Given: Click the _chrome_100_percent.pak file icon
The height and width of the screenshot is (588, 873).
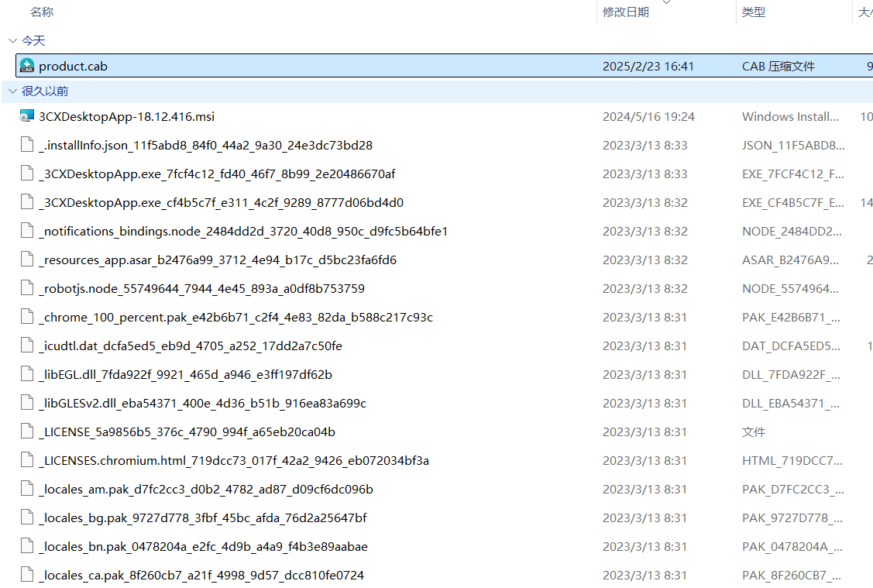Looking at the screenshot, I should tap(26, 317).
